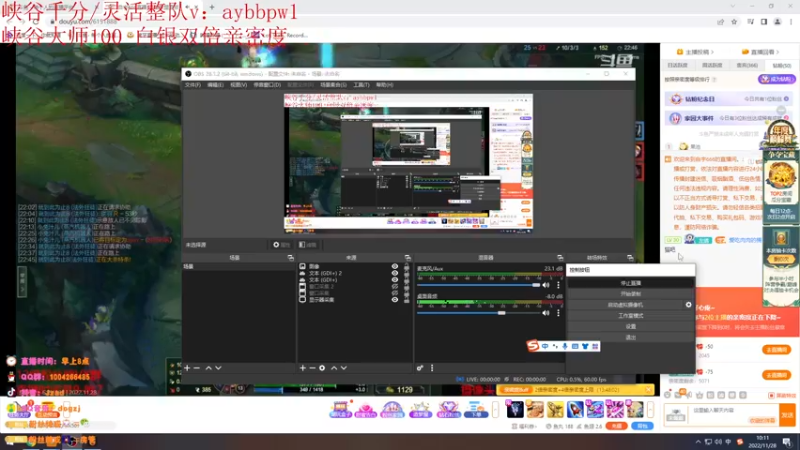Image resolution: width=800 pixels, height=450 pixels.
Task: Select the 场景 item in Scenes list
Action: click(239, 266)
